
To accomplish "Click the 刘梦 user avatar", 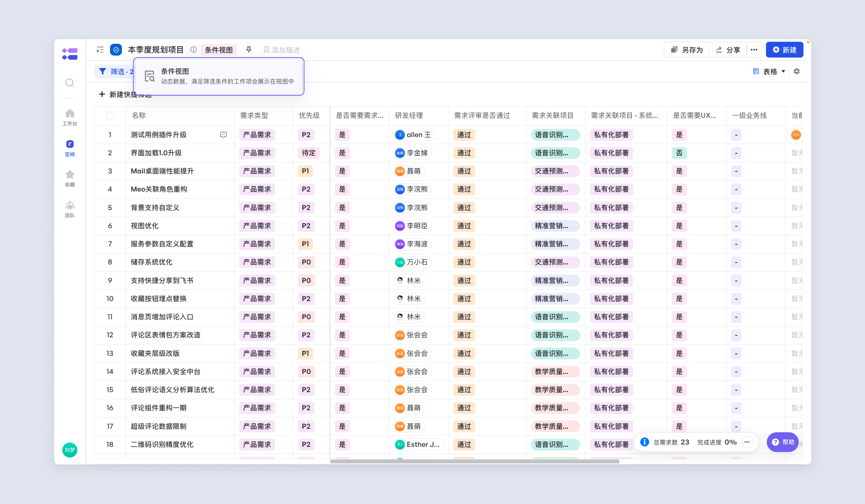I will coord(70,450).
